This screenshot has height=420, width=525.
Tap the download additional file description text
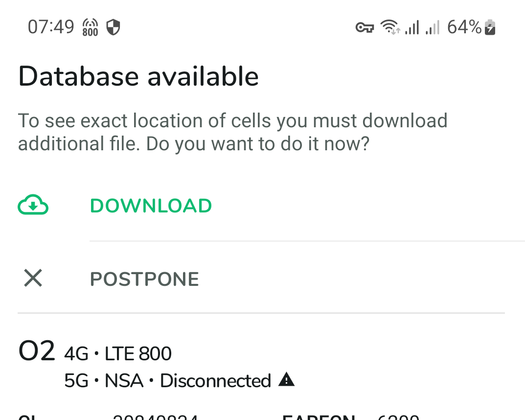pos(232,132)
